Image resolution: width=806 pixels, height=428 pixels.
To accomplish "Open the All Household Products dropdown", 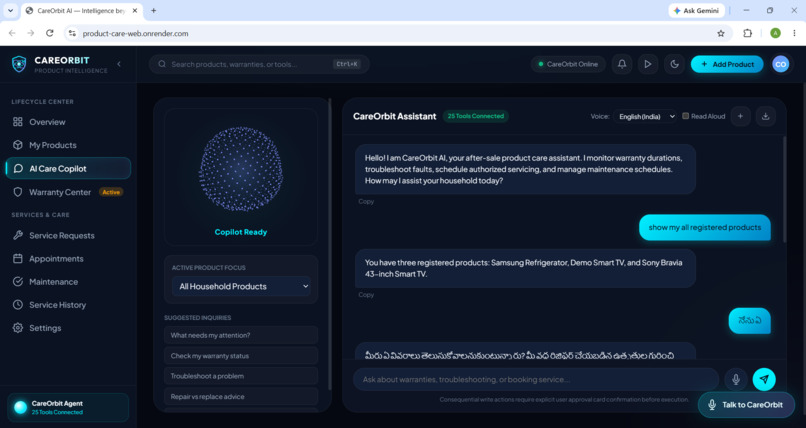I will (241, 286).
